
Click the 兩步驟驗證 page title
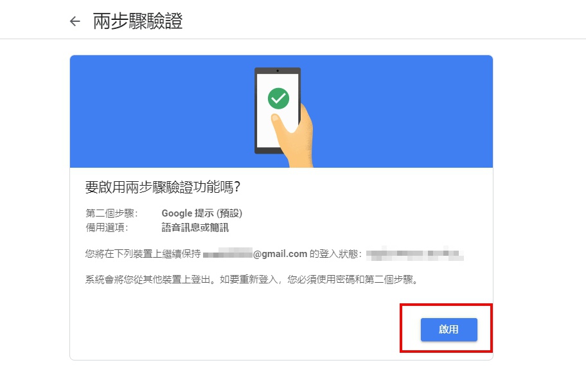pyautogui.click(x=138, y=21)
